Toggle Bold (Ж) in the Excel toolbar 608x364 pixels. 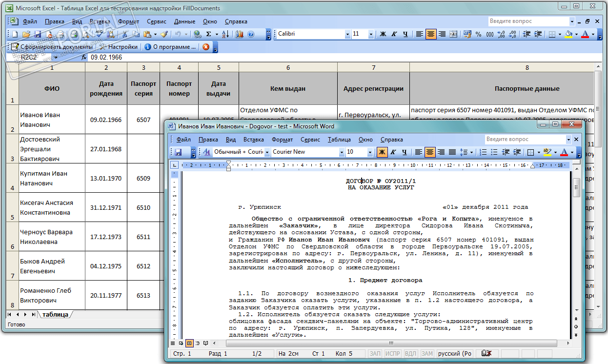383,34
